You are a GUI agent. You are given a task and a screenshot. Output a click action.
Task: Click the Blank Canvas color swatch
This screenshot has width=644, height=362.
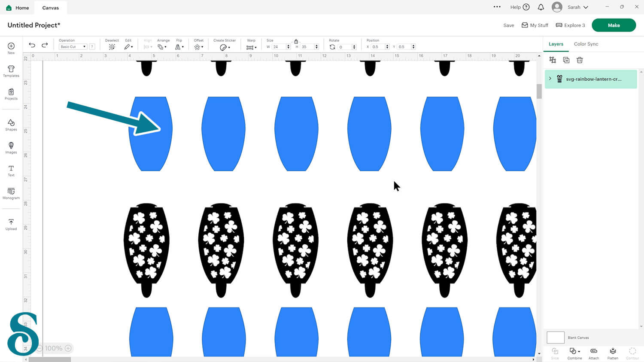click(x=555, y=338)
